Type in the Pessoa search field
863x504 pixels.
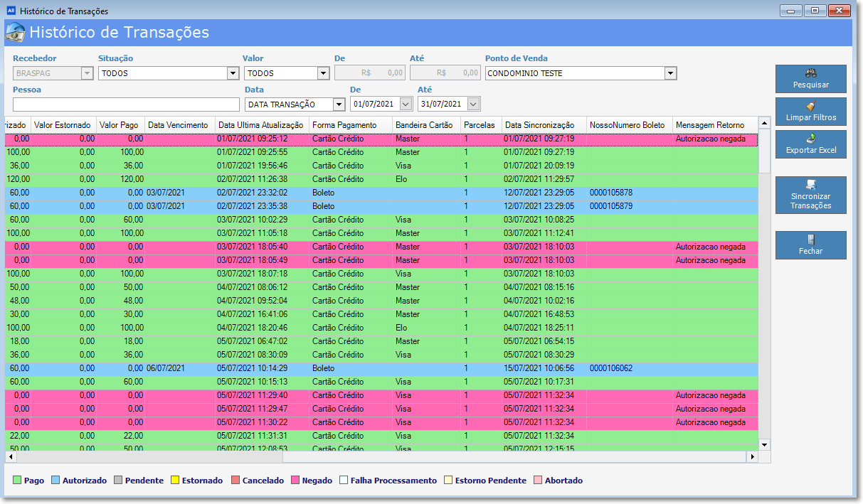click(126, 104)
